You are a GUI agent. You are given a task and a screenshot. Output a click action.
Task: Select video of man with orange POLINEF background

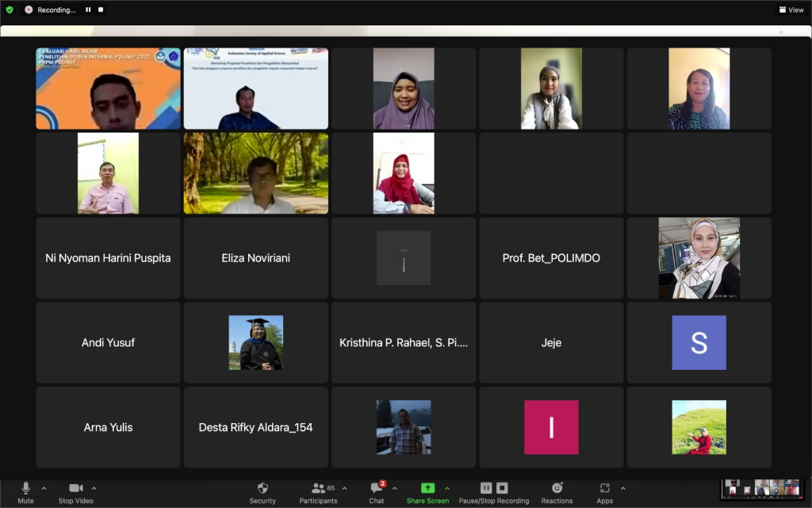(x=108, y=89)
